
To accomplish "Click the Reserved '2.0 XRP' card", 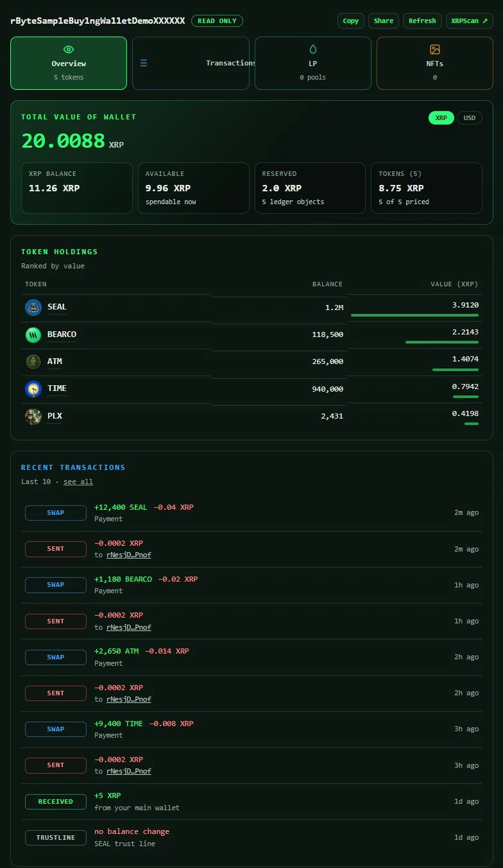I will pyautogui.click(x=310, y=188).
